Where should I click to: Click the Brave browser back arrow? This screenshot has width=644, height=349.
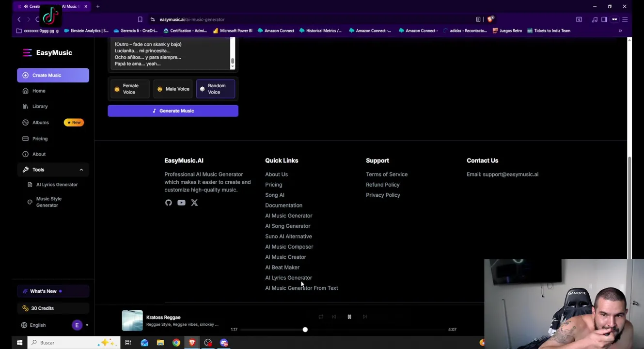[x=19, y=19]
